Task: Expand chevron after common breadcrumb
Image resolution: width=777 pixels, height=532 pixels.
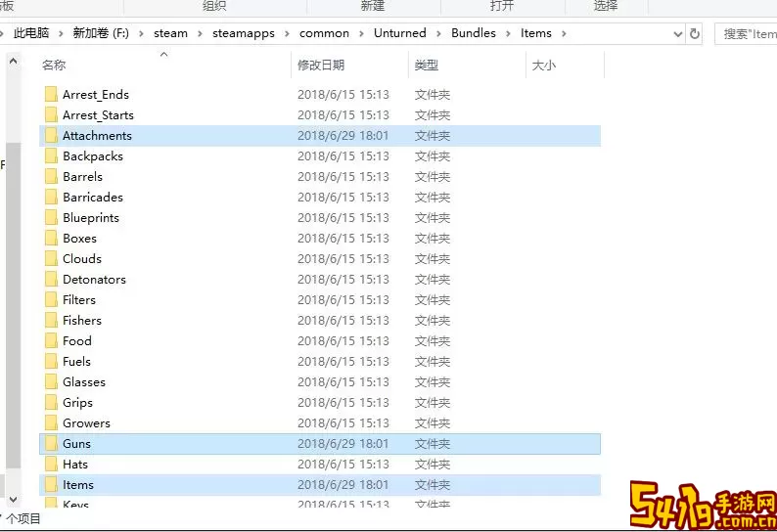Action: 361,33
